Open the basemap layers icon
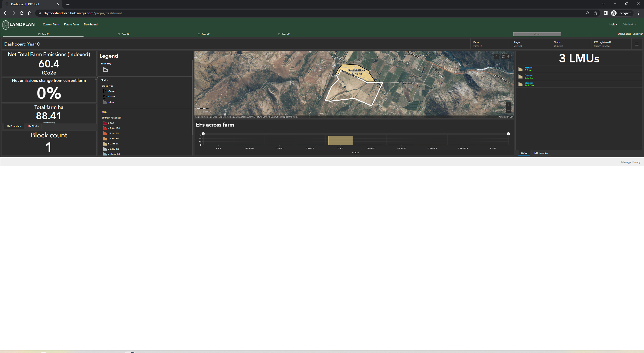 (x=509, y=56)
